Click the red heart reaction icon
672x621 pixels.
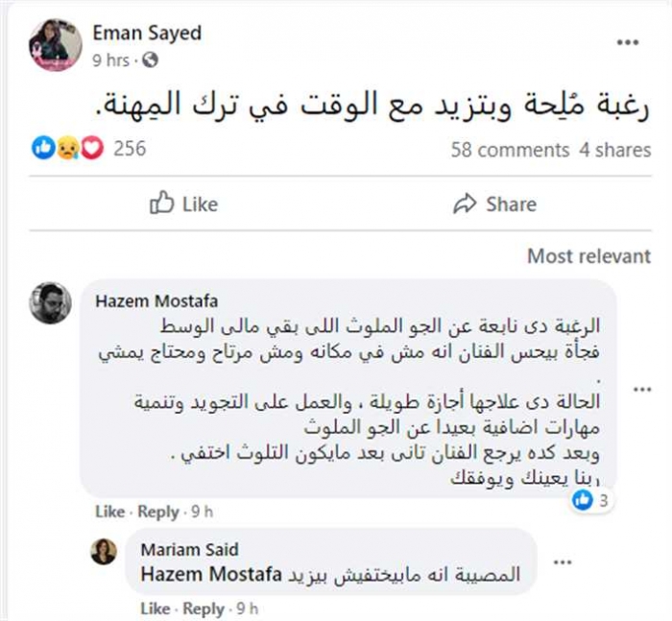pos(90,149)
